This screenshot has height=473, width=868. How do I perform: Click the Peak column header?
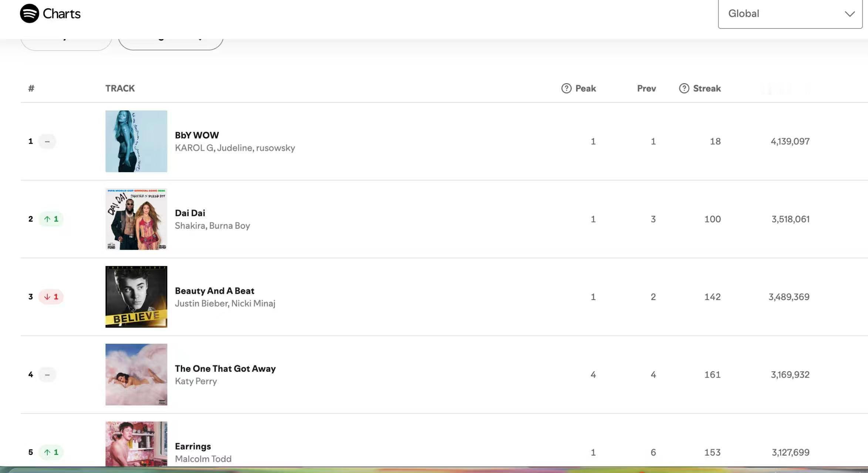point(585,88)
